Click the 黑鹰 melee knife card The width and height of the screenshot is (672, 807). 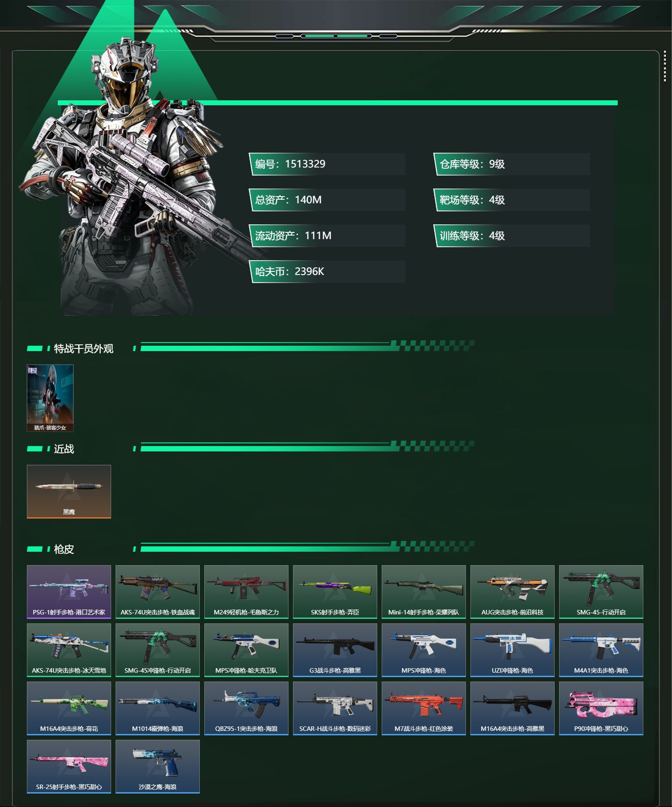coord(69,492)
